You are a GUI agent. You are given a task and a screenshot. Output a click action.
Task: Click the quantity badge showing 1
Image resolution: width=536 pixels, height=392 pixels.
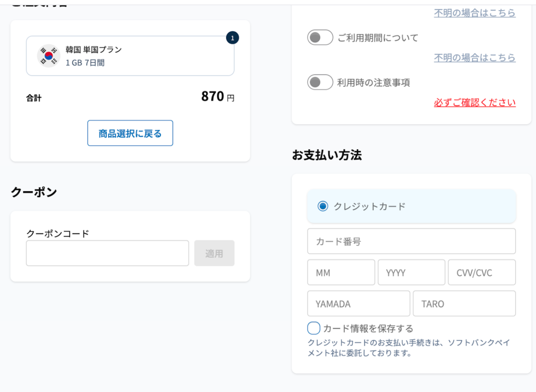tap(232, 38)
